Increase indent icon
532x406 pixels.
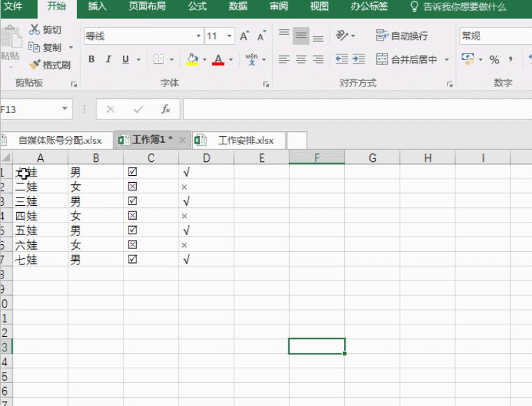coord(359,59)
